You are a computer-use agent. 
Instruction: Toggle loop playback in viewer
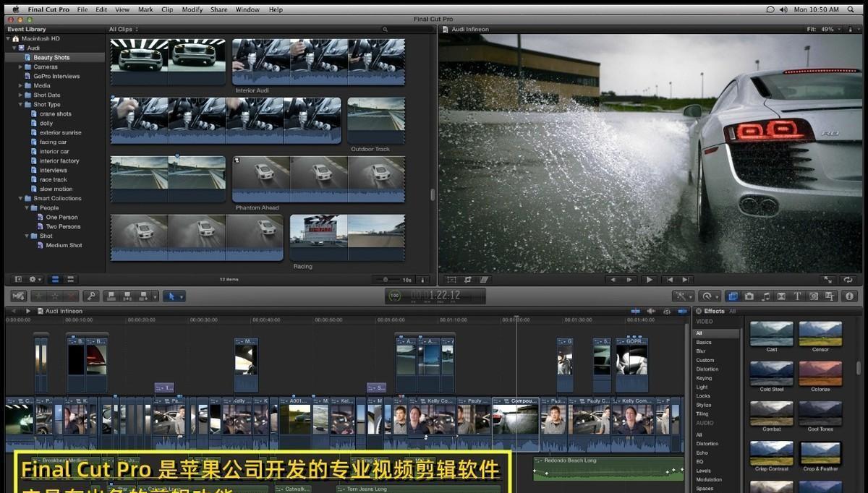(848, 280)
